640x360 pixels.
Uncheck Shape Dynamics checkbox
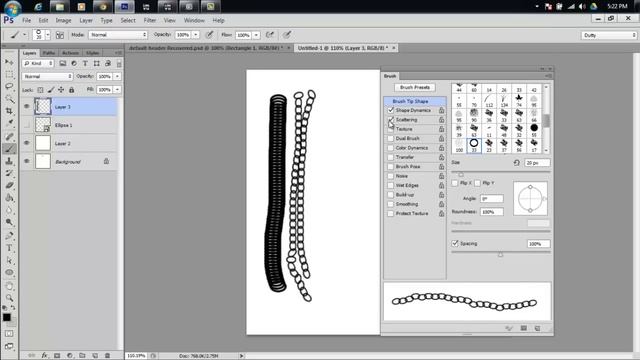point(391,110)
